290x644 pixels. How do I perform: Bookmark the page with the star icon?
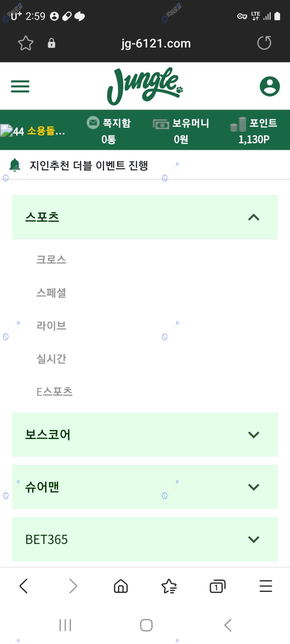(x=26, y=43)
